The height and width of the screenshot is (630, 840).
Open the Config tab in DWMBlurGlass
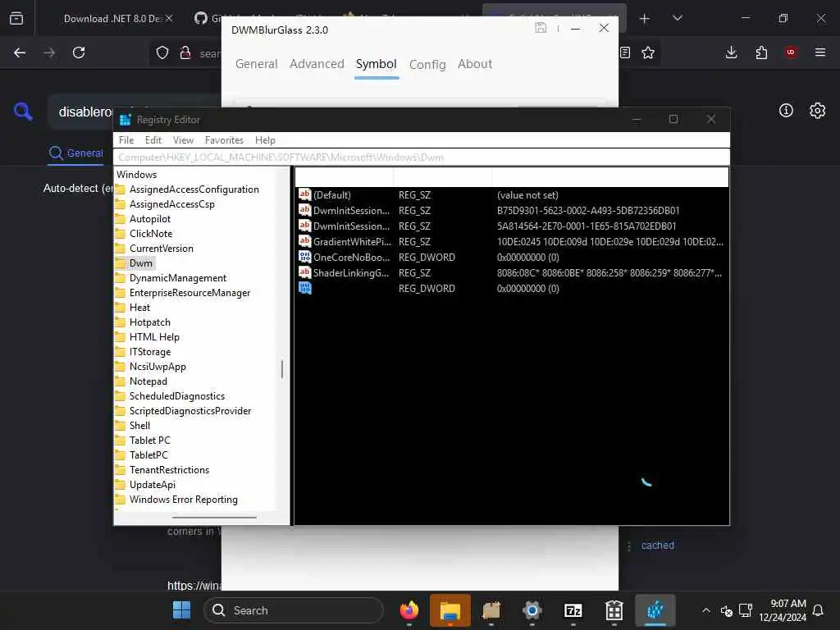pyautogui.click(x=427, y=65)
